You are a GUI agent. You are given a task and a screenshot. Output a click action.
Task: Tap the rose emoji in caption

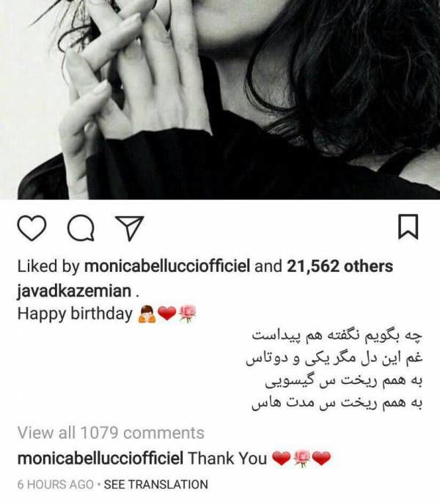[187, 314]
